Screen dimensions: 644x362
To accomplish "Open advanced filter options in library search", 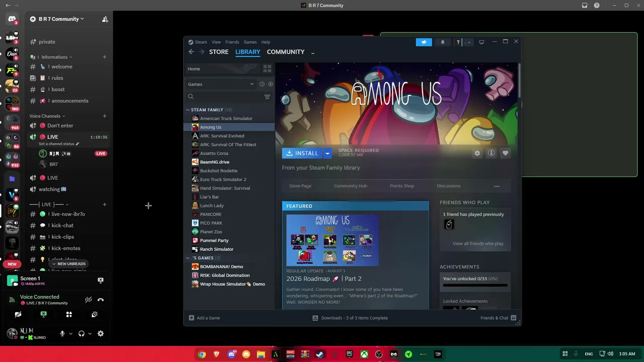I will 267,97.
